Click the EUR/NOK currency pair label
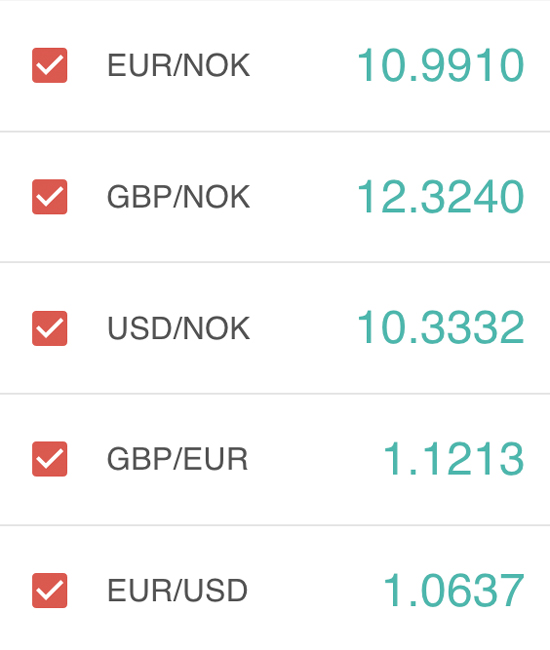 point(179,65)
